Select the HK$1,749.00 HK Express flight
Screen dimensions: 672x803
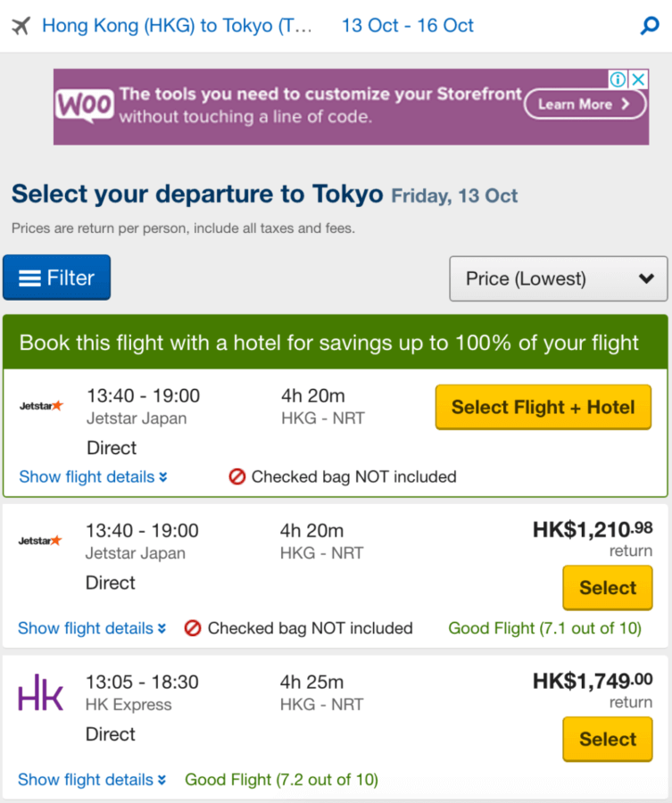[608, 740]
